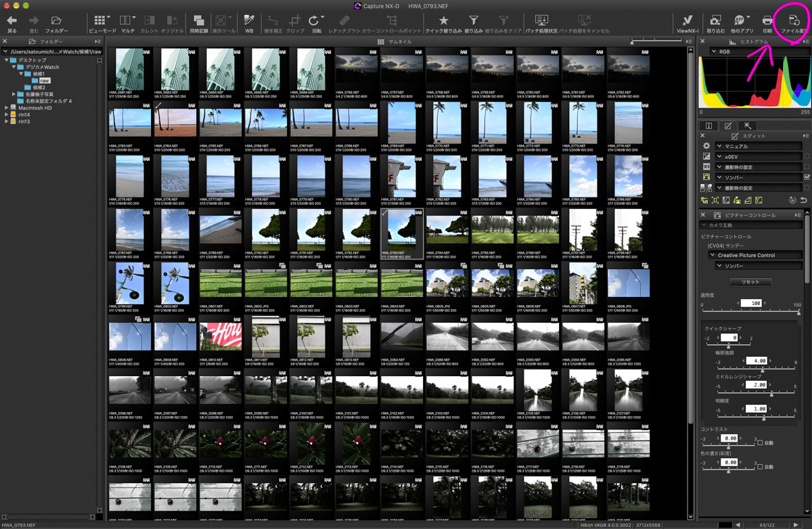Screen dimensions: 812x529
Task: Open バッチ処理状況 batch status icon
Action: point(541,20)
